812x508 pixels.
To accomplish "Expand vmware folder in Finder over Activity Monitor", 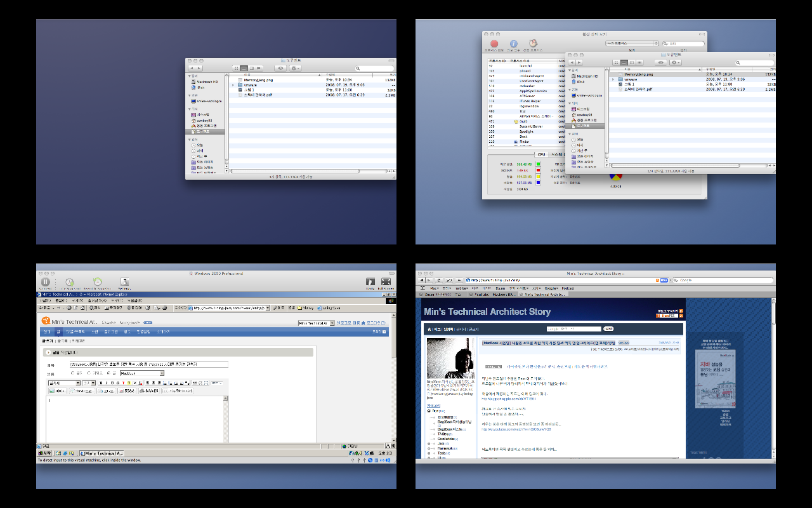I will coord(613,79).
